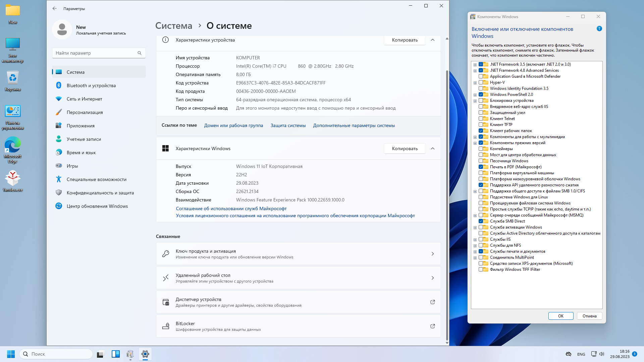The height and width of the screenshot is (362, 644).
Task: Click the Персонализация paintbrush icon
Action: coord(59,112)
